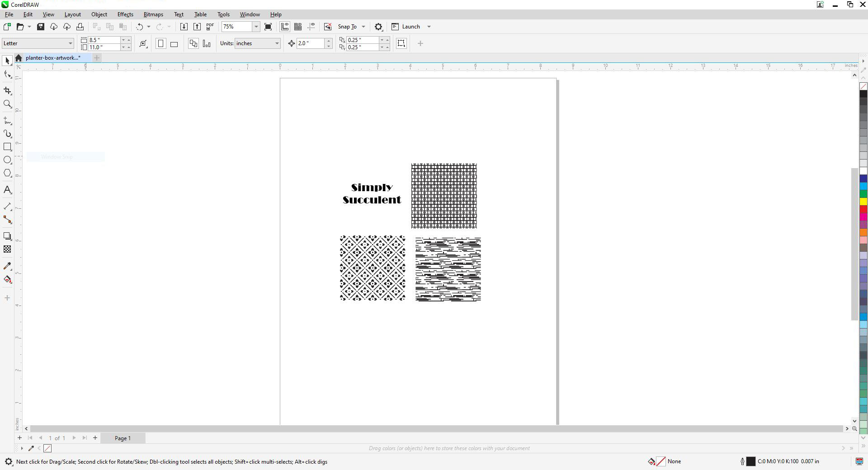Screen dimensions: 868x470
Task: Open the Effects menu
Action: point(125,14)
